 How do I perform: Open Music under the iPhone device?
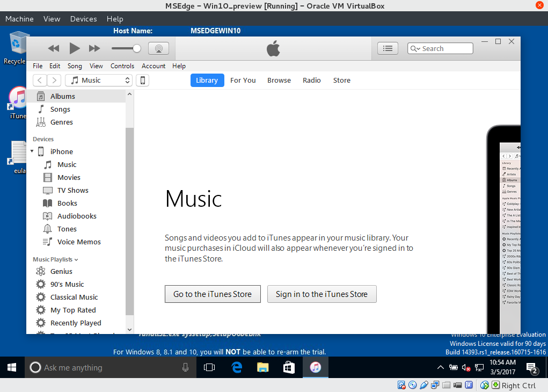76,164
